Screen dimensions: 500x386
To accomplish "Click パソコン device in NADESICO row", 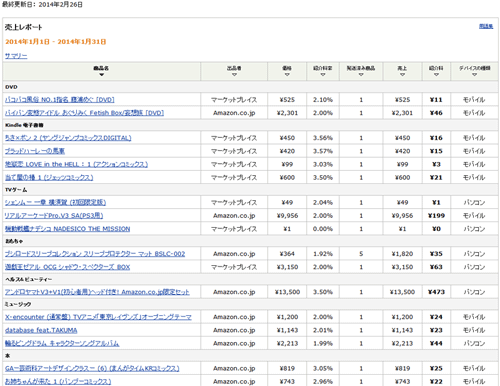I will point(474,229).
